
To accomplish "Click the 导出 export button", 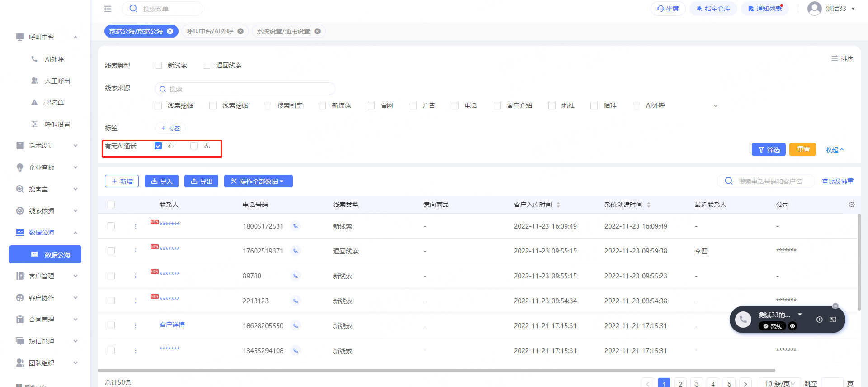I will tap(201, 181).
